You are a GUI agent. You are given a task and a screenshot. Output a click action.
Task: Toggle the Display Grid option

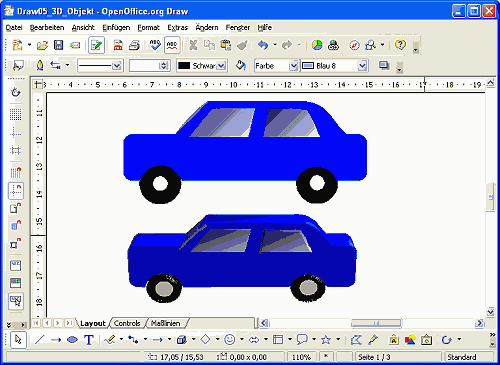pyautogui.click(x=15, y=114)
